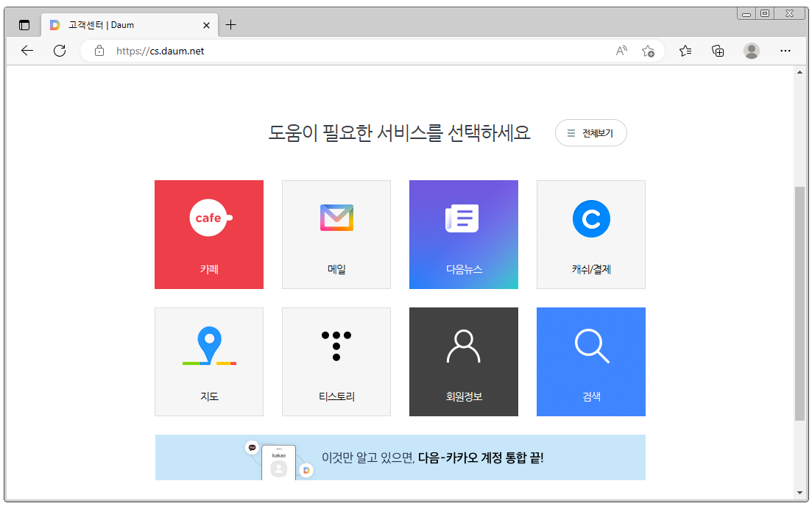Open the 회원정보 member info tile
Screen dimensions: 812x506
pyautogui.click(x=464, y=362)
